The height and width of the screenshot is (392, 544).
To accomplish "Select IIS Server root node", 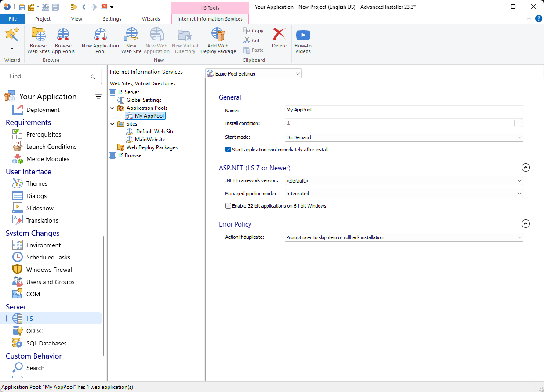I will [x=128, y=92].
